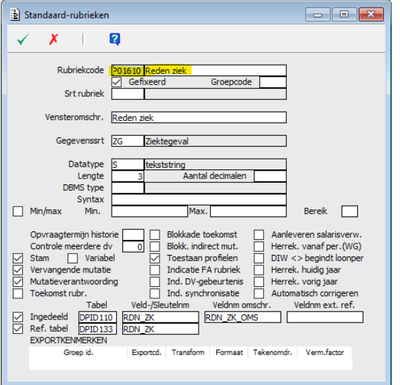The height and width of the screenshot is (385, 400).
Task: Enable Aanleveren salarisverw. checkbox
Action: 259,235
